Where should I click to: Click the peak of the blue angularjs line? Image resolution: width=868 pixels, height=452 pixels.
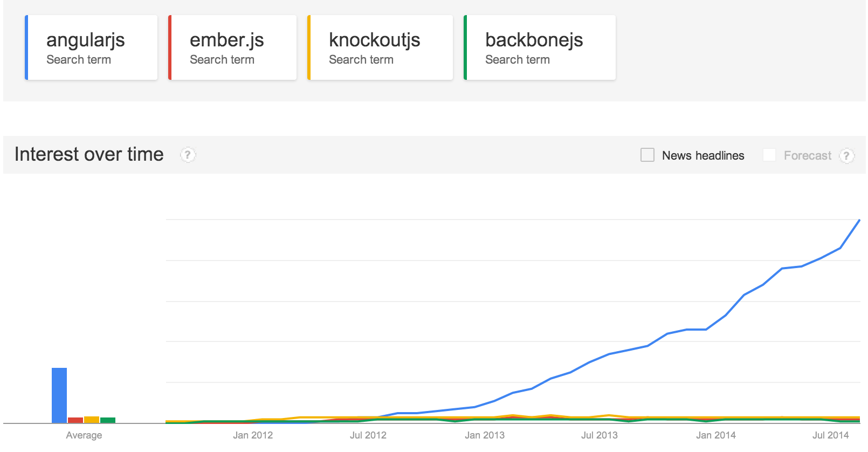point(859,221)
